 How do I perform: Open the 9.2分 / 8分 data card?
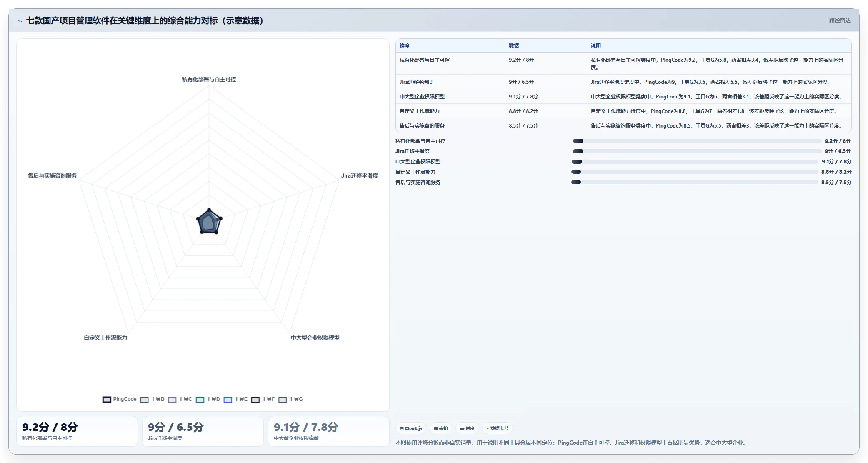[x=77, y=431]
